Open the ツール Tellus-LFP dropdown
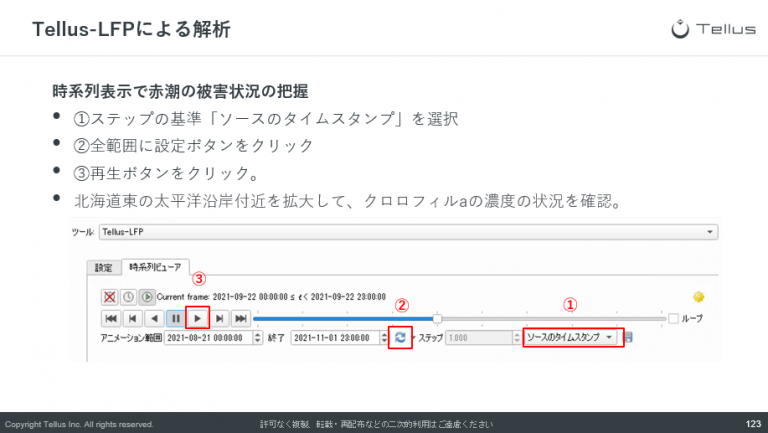The image size is (768, 433). click(408, 232)
